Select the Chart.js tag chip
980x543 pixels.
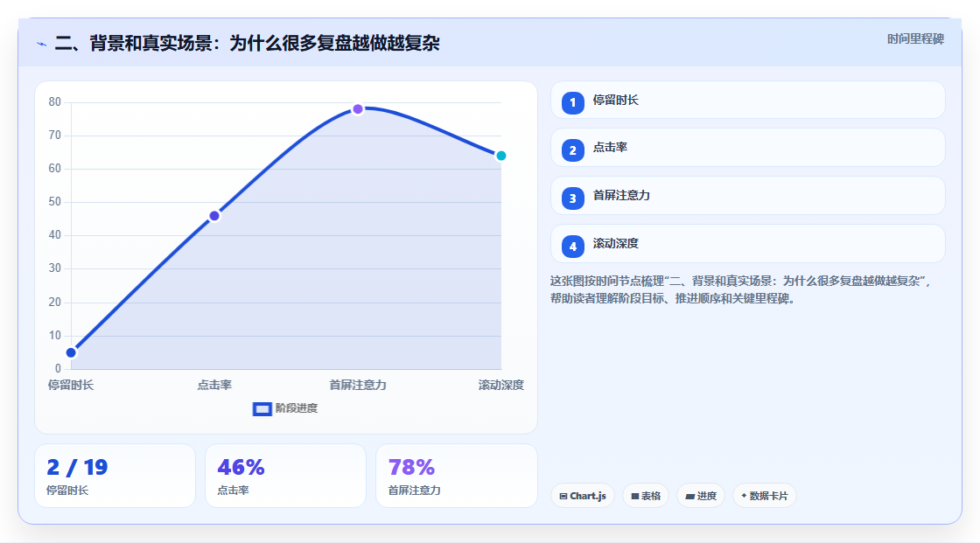(x=583, y=496)
